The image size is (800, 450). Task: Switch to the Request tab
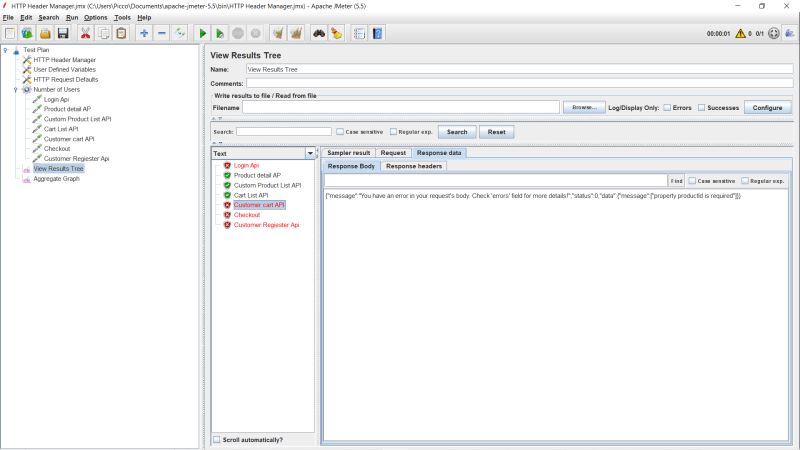[x=393, y=153]
